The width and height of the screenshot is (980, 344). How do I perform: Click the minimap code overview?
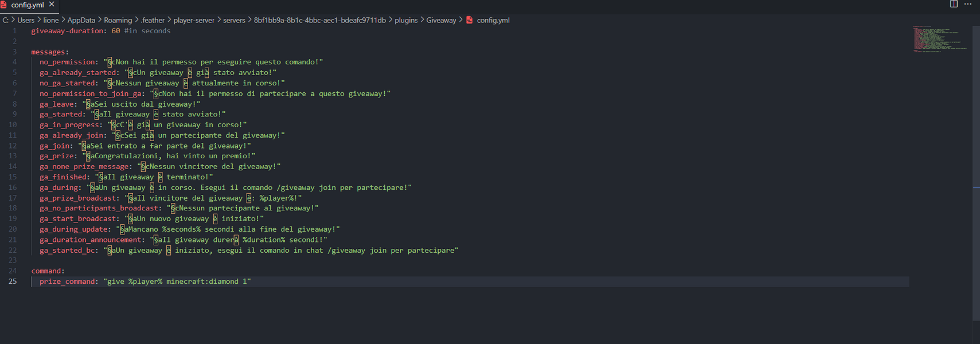click(x=940, y=39)
